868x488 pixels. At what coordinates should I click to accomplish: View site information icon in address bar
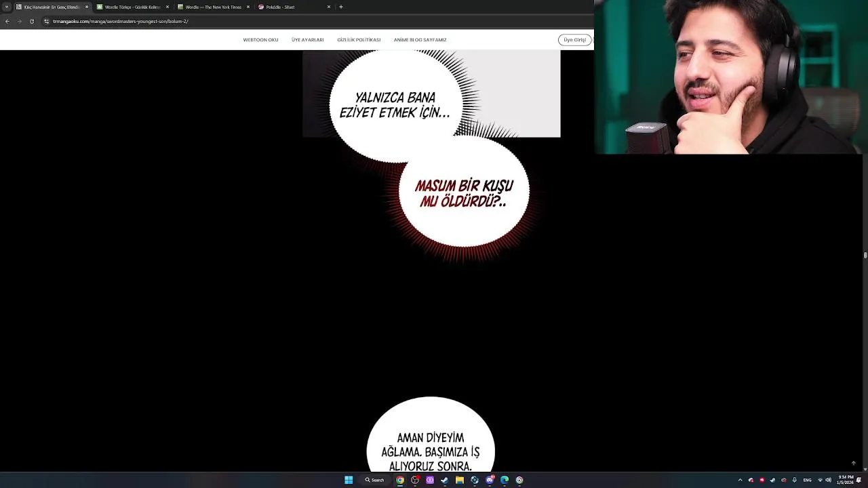coord(46,21)
